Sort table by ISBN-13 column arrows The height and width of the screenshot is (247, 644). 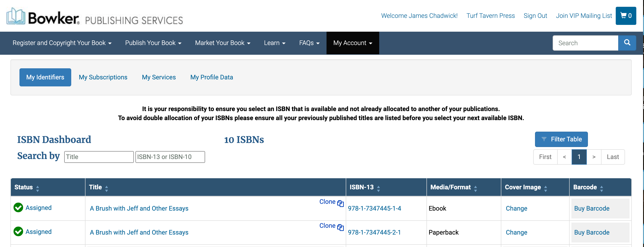click(378, 188)
